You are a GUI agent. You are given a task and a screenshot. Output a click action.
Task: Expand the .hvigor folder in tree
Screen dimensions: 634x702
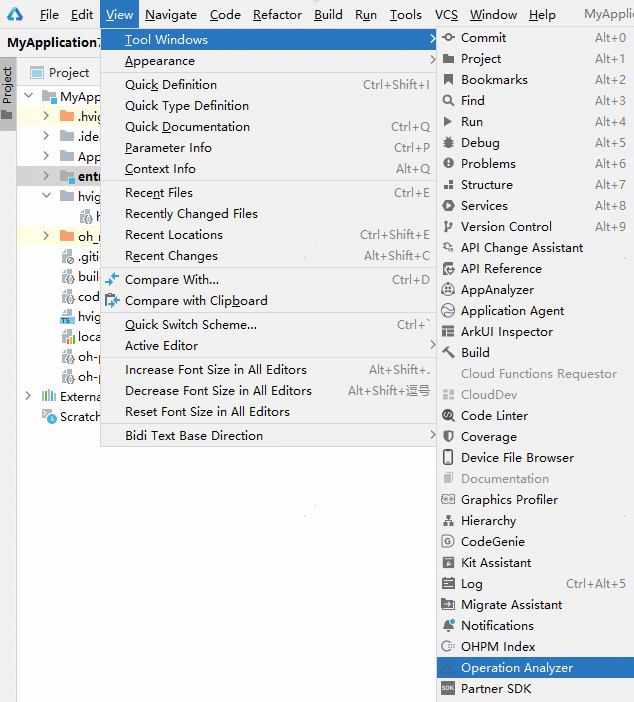click(47, 115)
